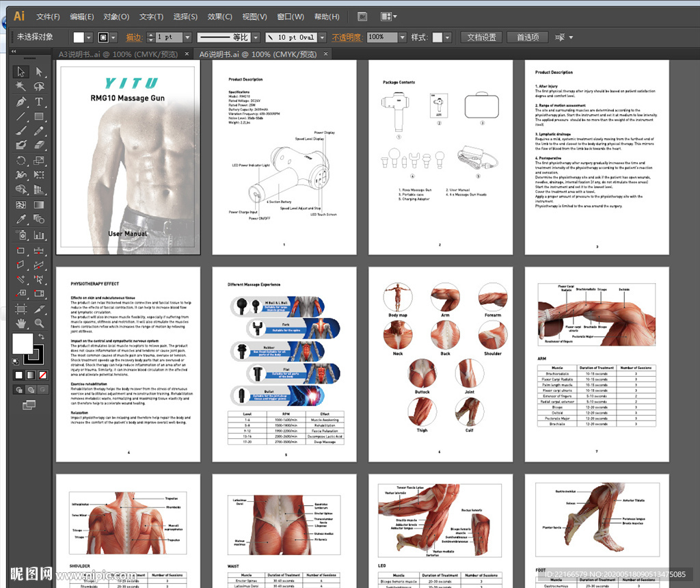The image size is (700, 588).
Task: Select the Line Segment tool
Action: (21, 116)
